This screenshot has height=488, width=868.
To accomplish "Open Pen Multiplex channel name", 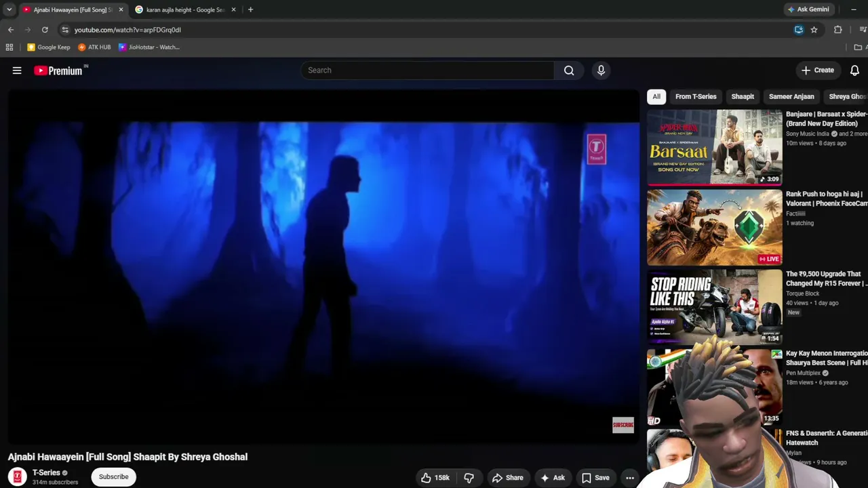I will click(804, 373).
